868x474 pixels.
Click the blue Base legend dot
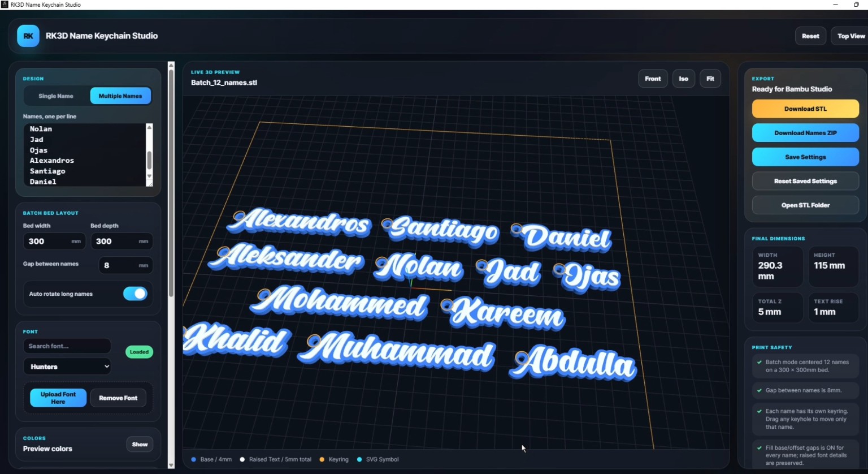[194, 459]
